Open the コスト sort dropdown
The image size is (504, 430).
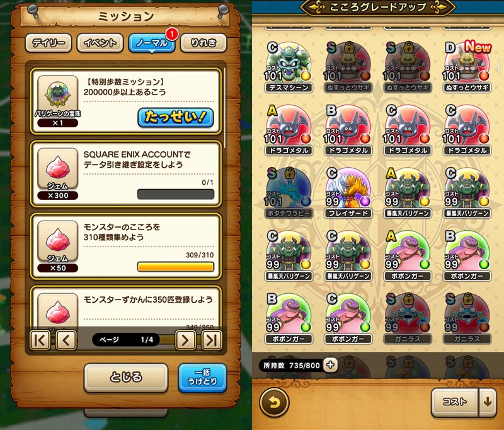(x=454, y=402)
